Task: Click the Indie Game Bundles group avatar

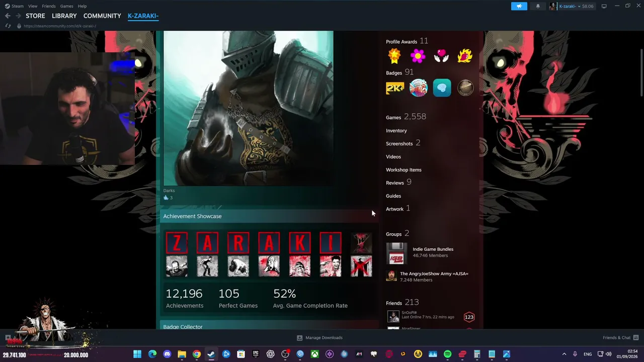Action: pyautogui.click(x=396, y=253)
